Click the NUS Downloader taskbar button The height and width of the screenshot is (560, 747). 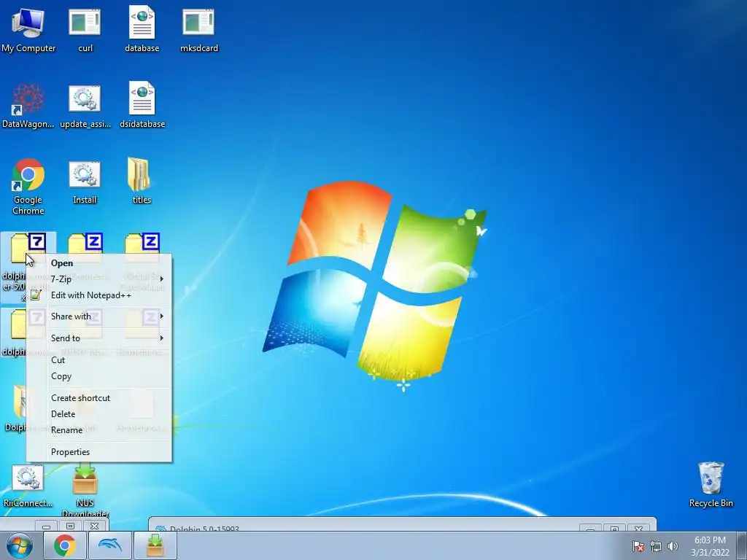[x=155, y=545]
